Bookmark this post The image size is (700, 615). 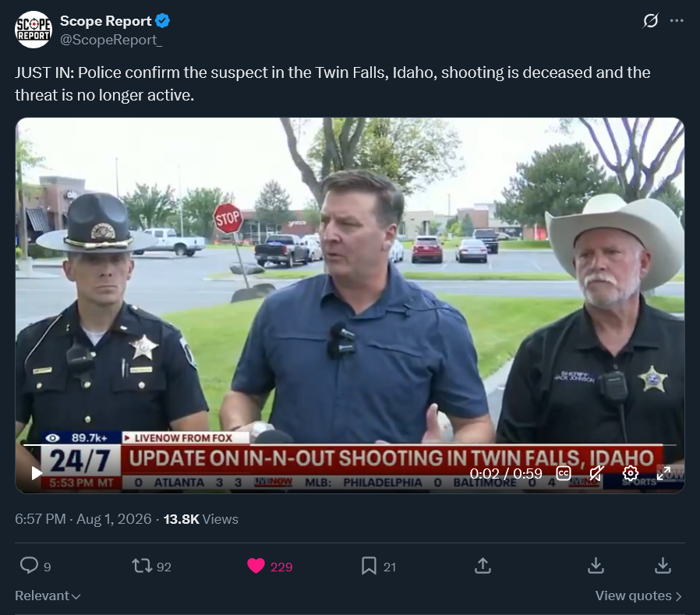tap(369, 566)
